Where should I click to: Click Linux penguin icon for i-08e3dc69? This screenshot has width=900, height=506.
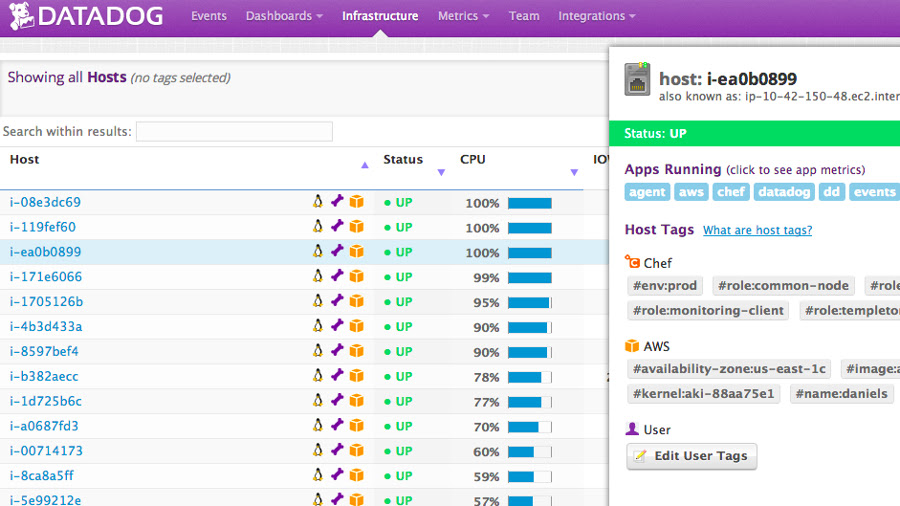coord(317,201)
